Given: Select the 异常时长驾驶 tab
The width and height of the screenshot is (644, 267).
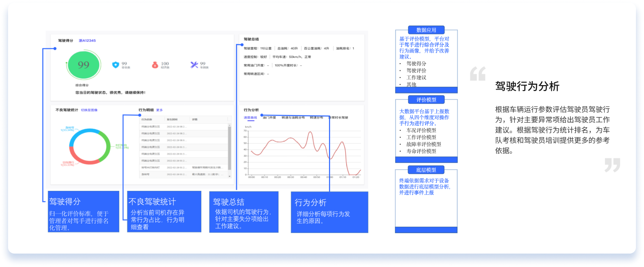Looking at the screenshot, I should [339, 117].
